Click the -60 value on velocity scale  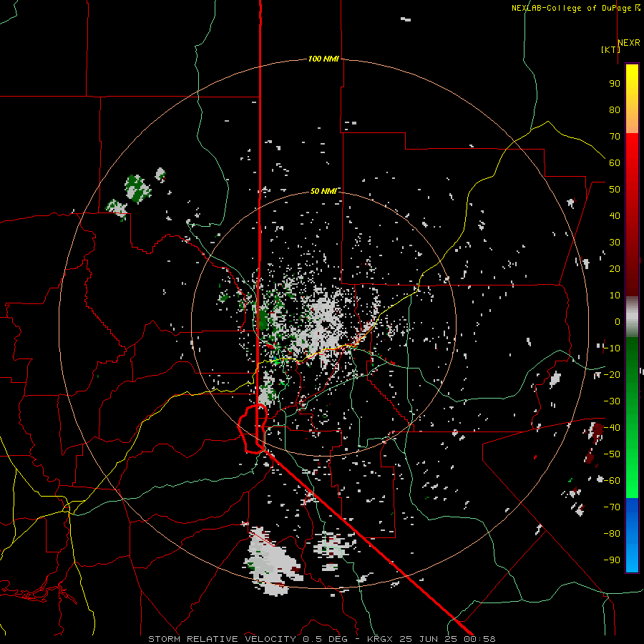click(x=612, y=481)
